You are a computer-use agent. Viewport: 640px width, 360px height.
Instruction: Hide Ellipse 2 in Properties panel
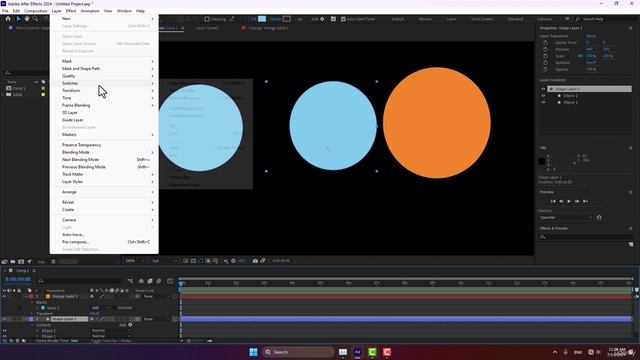(x=543, y=96)
